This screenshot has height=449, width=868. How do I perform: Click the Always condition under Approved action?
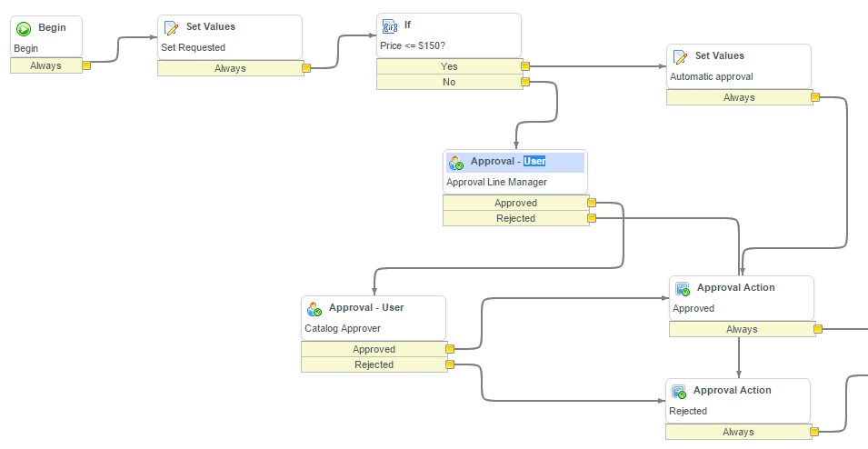pos(742,330)
